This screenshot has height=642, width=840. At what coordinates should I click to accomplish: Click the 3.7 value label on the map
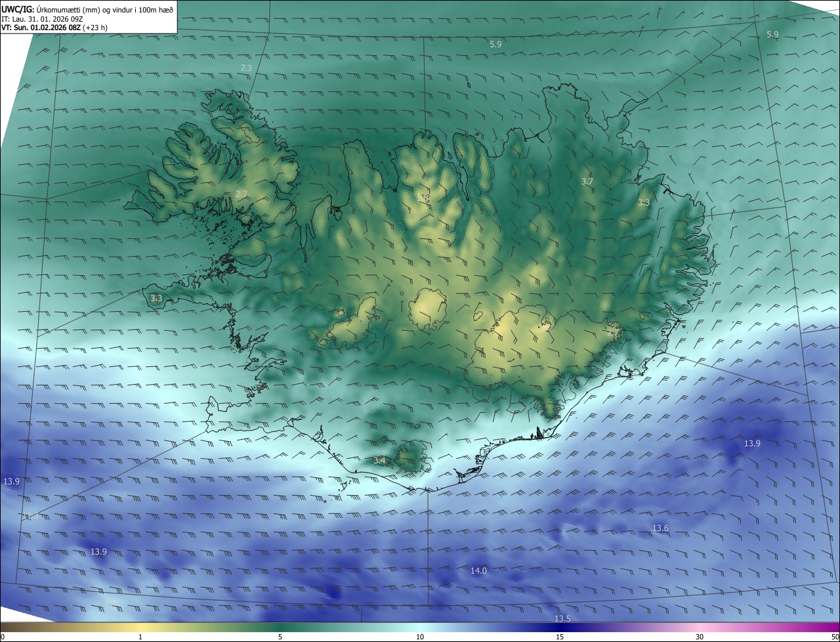pyautogui.click(x=587, y=181)
